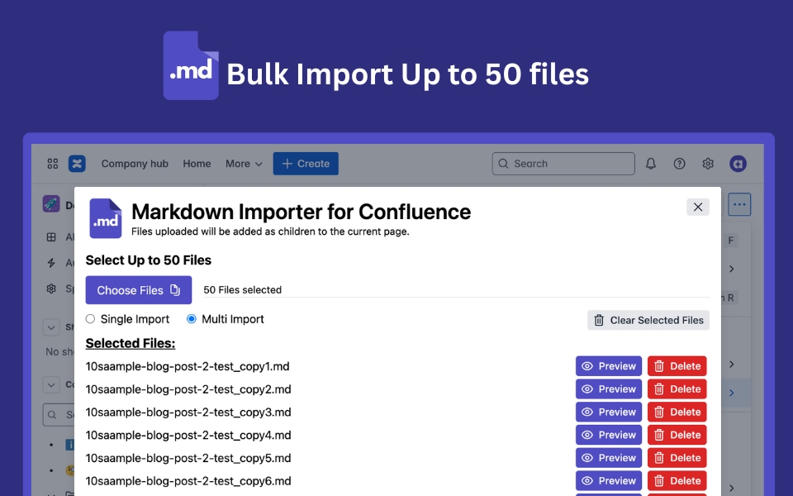Click file name 10saample-blog-post-2-test_copy1.md
Image resolution: width=793 pixels, height=496 pixels.
[x=188, y=366]
